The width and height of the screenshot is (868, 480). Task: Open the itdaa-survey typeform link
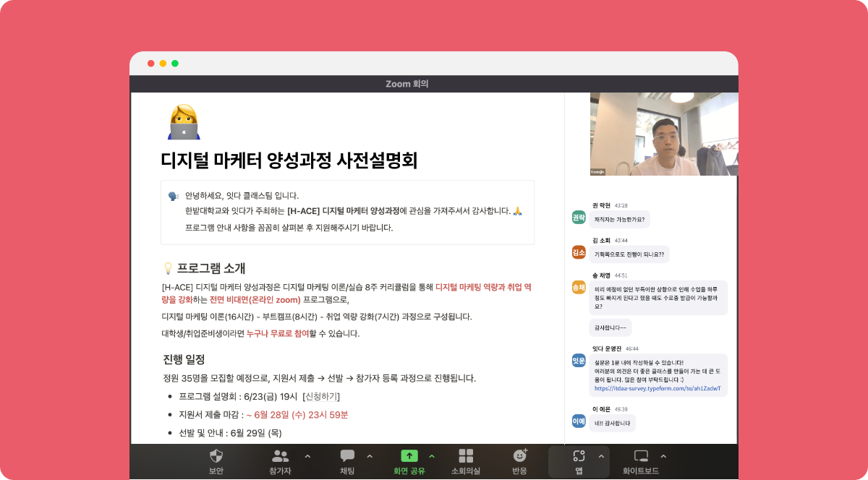point(658,388)
